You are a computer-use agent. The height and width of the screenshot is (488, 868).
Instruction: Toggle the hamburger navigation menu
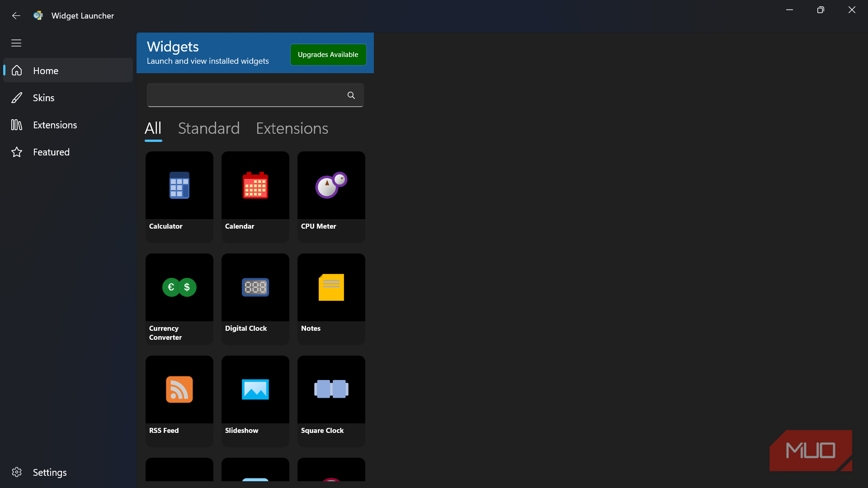click(16, 43)
